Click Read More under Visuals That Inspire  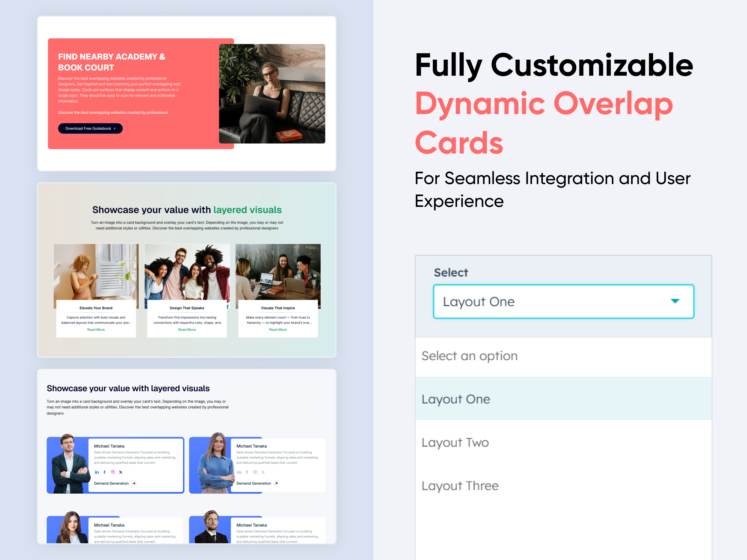point(278,330)
